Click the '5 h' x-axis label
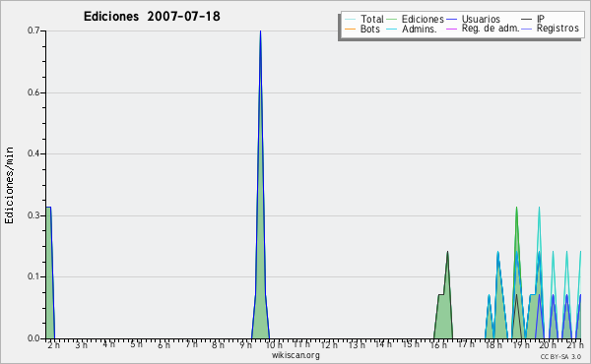Viewport: 591px width, 364px height. pyautogui.click(x=136, y=344)
